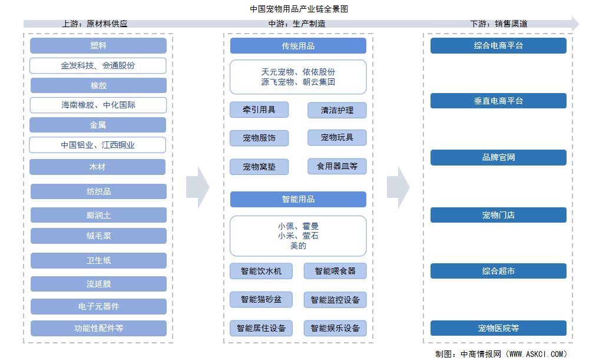Select the 宠物医院等 box
This screenshot has width=596, height=364.
pyautogui.click(x=498, y=328)
